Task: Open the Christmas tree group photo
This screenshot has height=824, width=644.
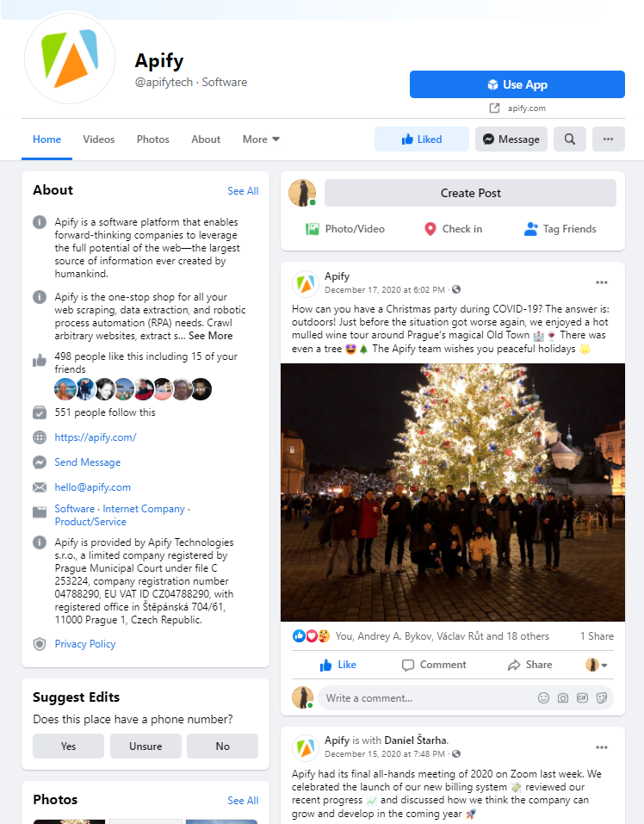Action: [453, 493]
